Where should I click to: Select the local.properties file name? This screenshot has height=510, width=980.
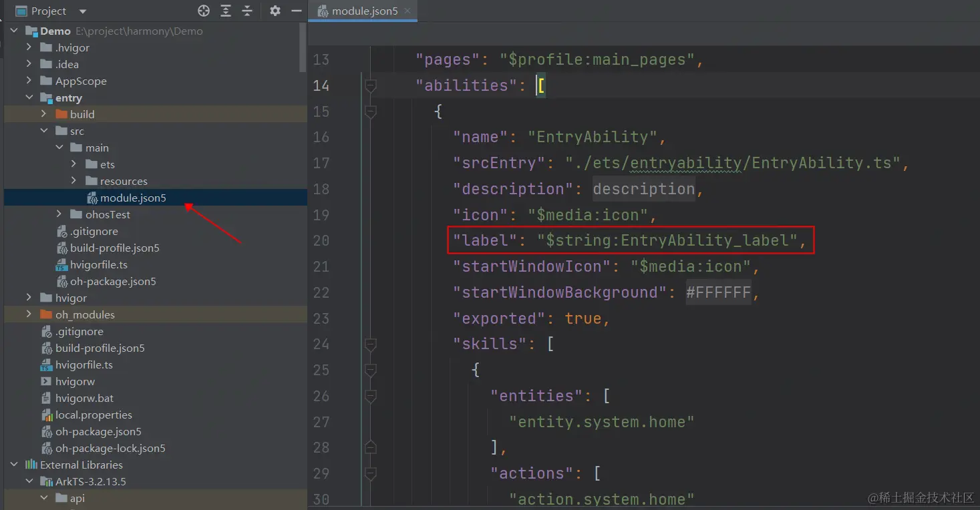94,415
